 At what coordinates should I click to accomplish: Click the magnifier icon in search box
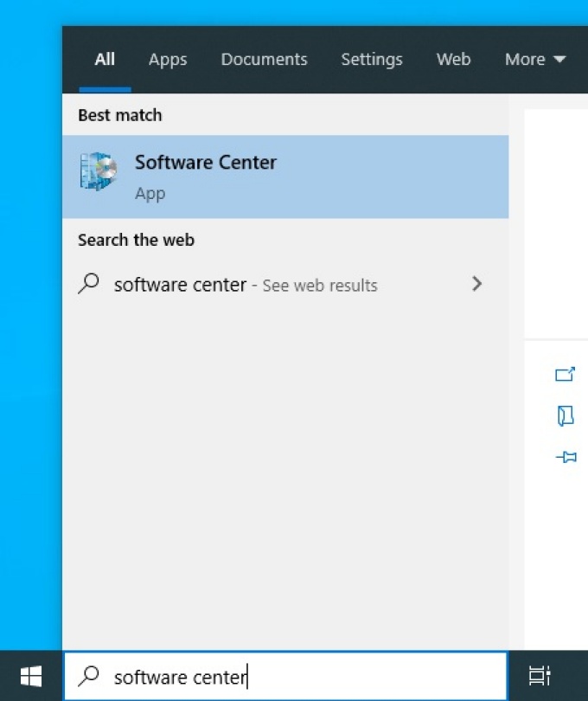(88, 676)
